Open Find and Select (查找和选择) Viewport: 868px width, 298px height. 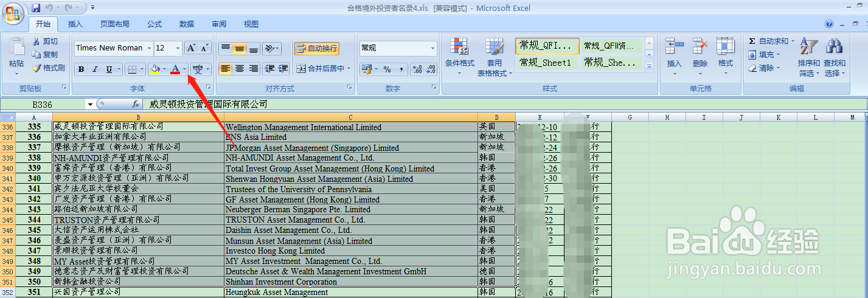[x=835, y=57]
